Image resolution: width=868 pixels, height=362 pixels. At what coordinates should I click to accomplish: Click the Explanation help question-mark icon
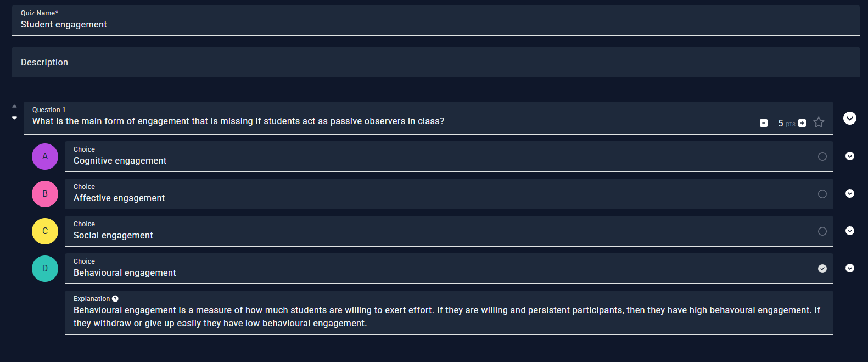coord(115,299)
